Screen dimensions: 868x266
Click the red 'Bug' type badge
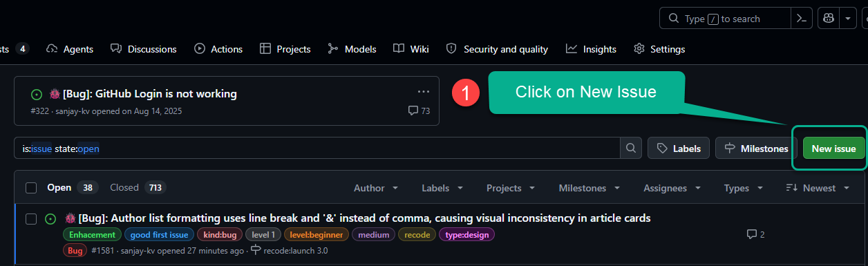[75, 251]
